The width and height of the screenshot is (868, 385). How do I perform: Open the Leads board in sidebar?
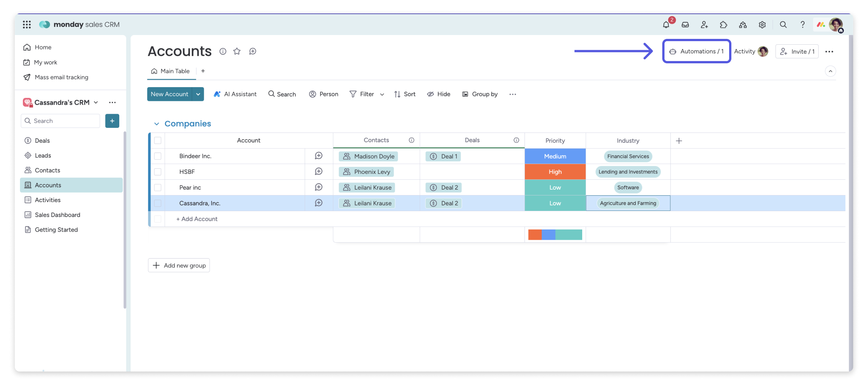tap(71, 155)
